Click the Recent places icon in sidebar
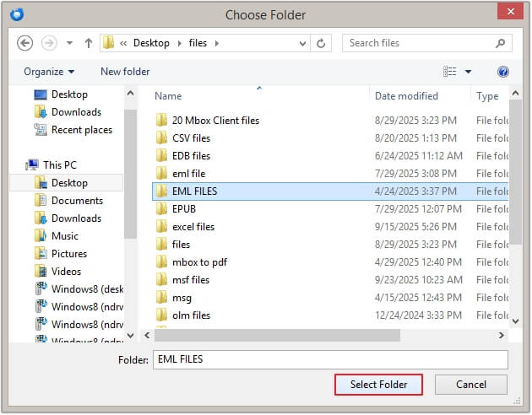 tap(41, 130)
